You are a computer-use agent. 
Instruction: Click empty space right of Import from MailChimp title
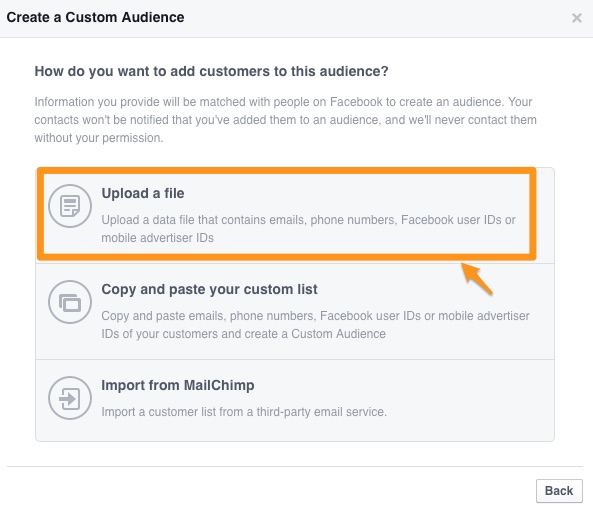401,385
